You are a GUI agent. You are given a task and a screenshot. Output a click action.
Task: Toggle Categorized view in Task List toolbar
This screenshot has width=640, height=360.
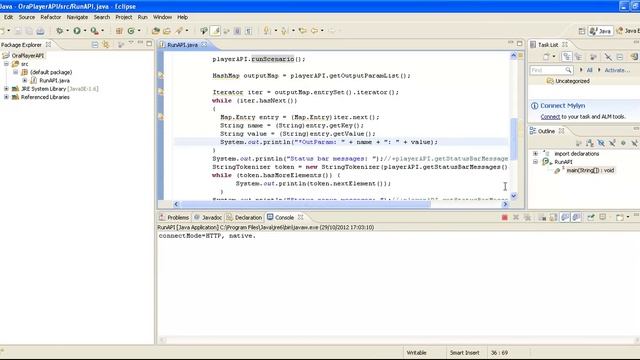(567, 57)
